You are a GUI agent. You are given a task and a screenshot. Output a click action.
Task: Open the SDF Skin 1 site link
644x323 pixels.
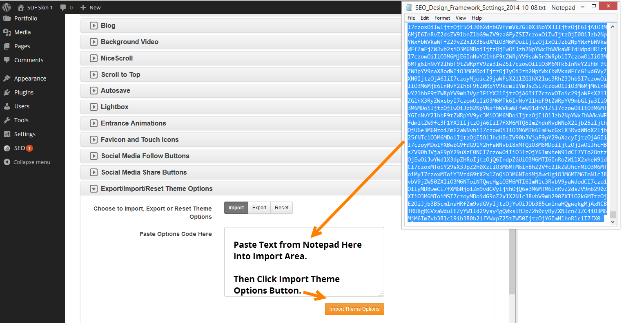click(x=40, y=7)
